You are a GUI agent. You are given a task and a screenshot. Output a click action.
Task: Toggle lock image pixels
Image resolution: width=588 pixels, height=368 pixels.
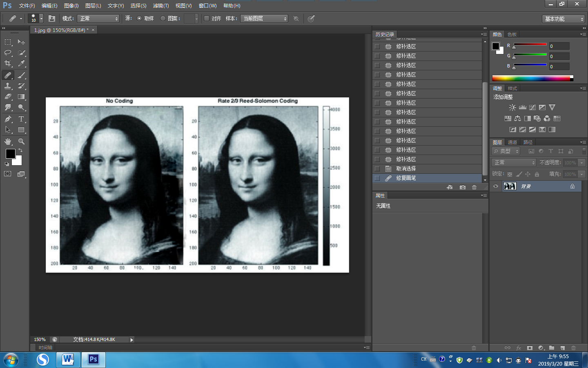[519, 174]
